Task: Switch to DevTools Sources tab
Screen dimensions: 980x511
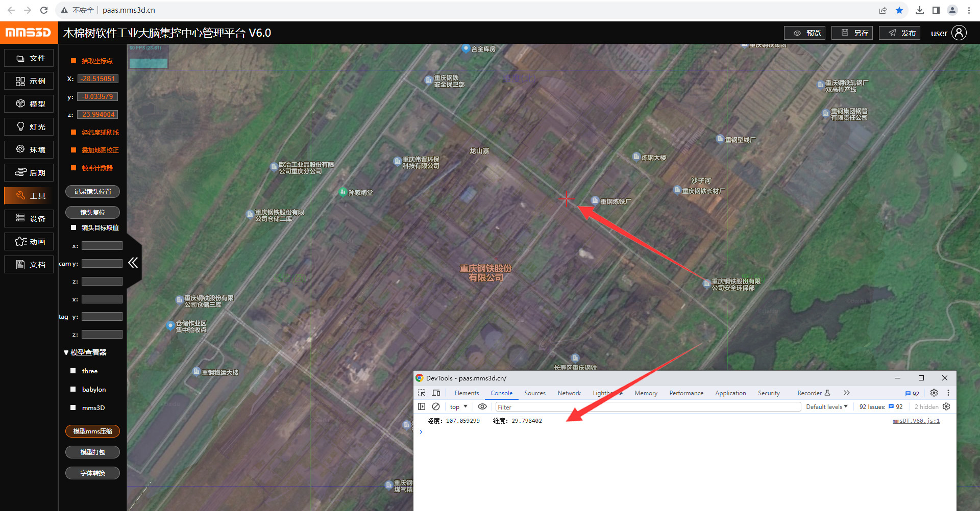Action: 535,393
